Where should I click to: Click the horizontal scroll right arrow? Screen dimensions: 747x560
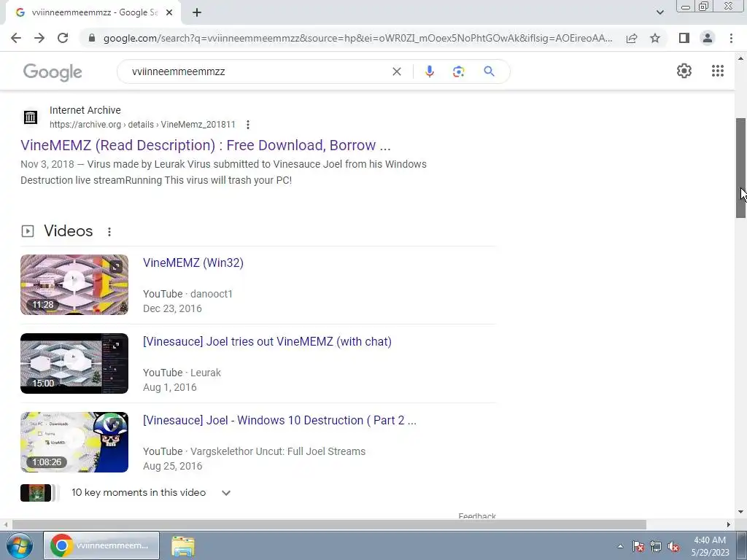coord(729,524)
